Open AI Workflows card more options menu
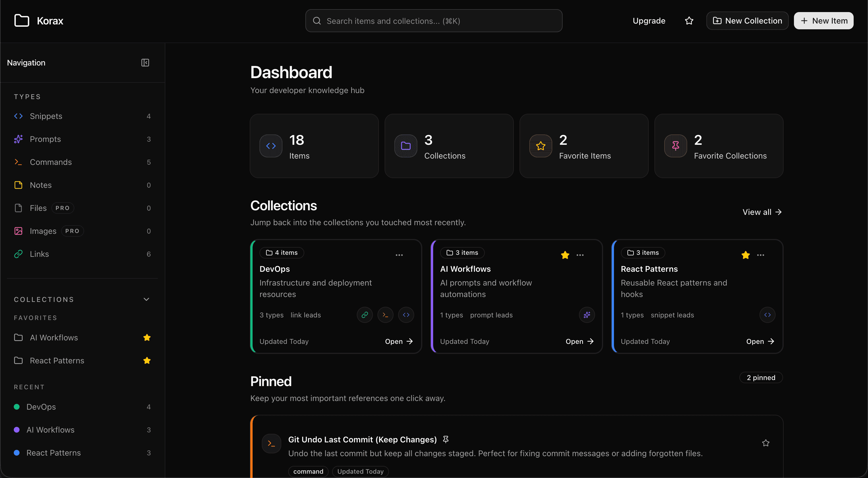Screen dimensions: 868x478 (x=580, y=255)
